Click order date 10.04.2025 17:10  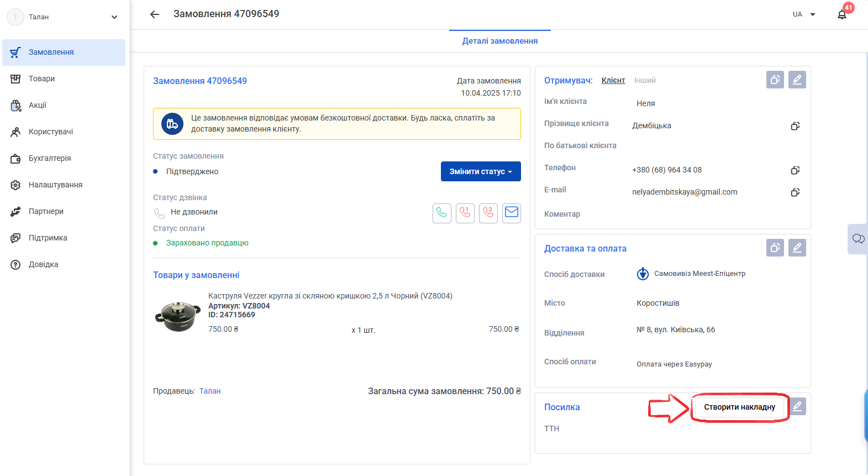point(491,93)
